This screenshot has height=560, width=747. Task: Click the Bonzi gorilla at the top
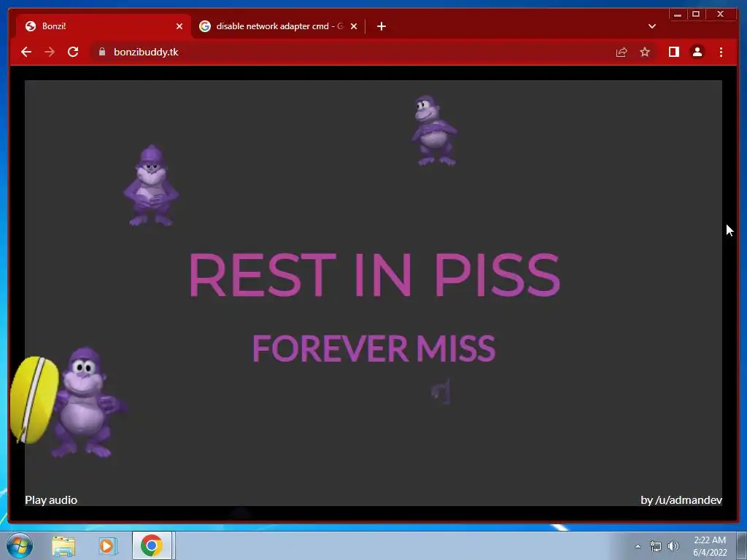pyautogui.click(x=434, y=131)
